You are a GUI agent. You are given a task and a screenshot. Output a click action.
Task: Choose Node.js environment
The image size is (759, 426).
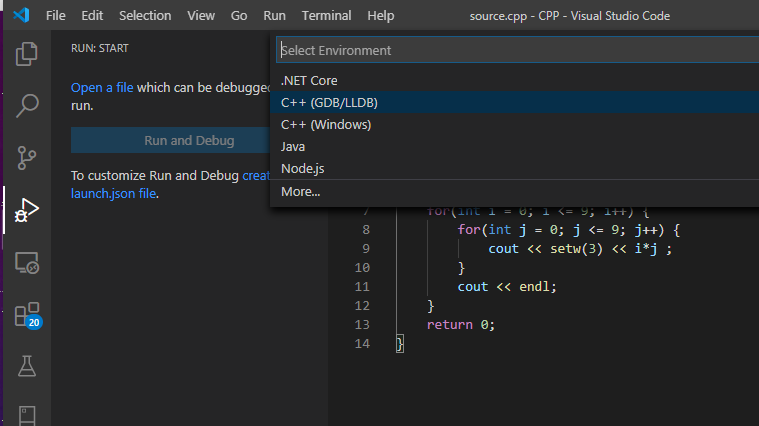[515, 168]
